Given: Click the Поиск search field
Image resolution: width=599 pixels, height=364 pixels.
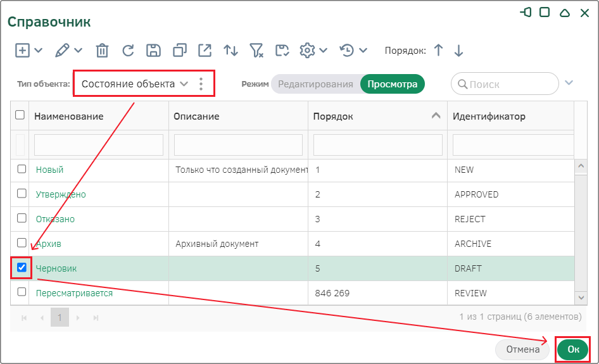Looking at the screenshot, I should [505, 84].
